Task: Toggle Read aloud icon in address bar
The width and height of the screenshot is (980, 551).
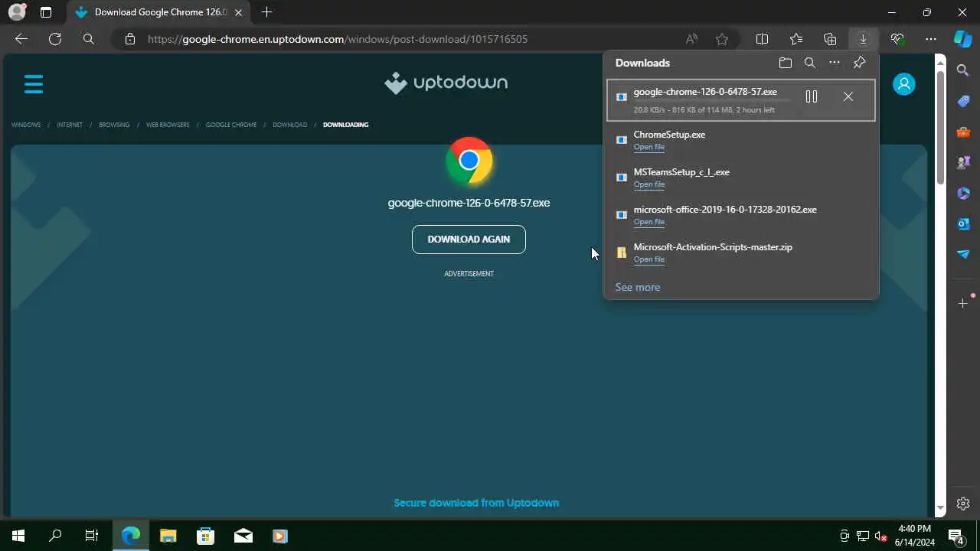Action: [x=691, y=39]
